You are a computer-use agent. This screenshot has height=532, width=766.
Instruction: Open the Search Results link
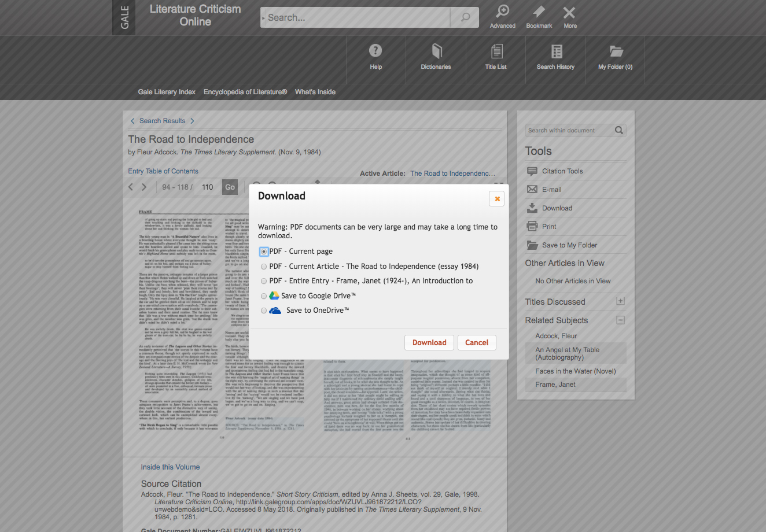pyautogui.click(x=162, y=121)
